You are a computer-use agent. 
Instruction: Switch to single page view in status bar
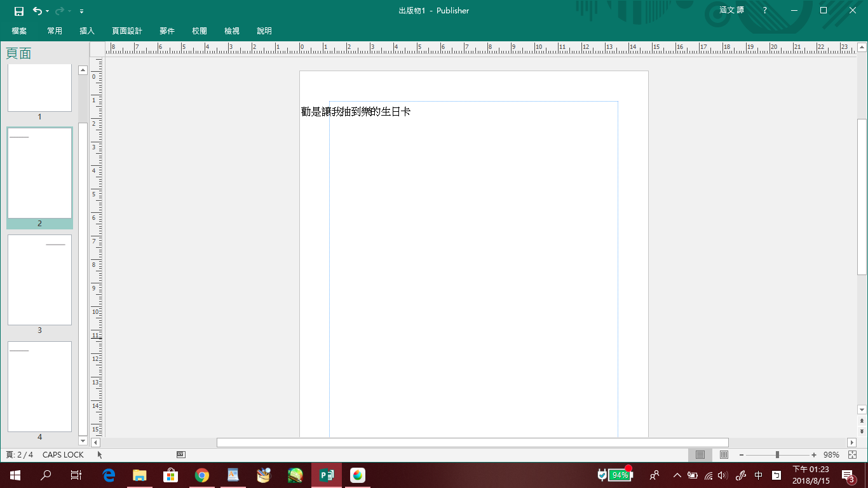click(x=700, y=455)
